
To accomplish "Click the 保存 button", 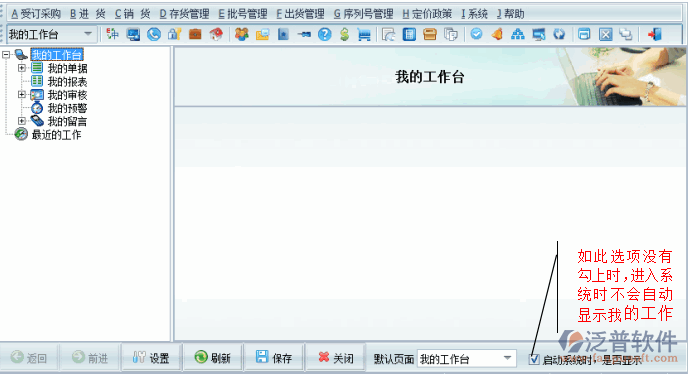I will [x=274, y=358].
